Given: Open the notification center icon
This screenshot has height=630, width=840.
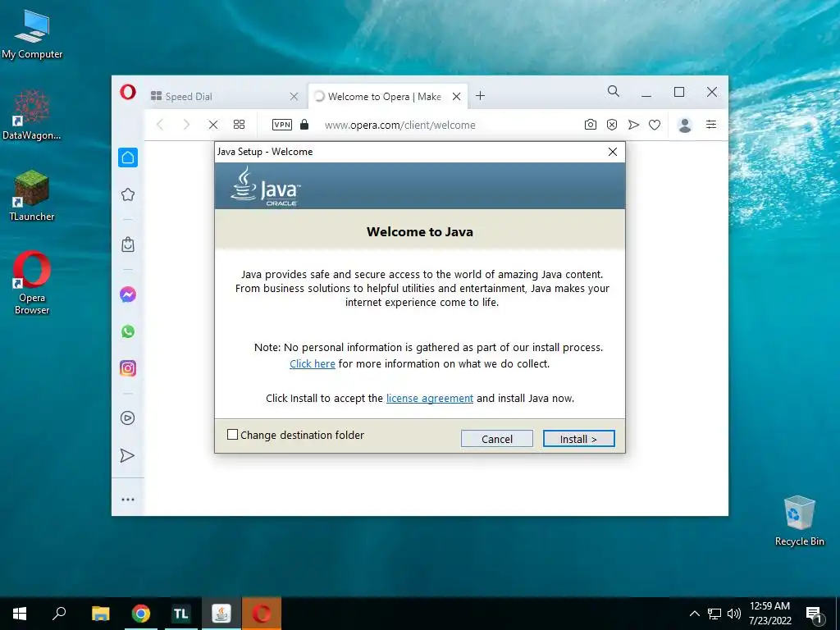Looking at the screenshot, I should [814, 614].
